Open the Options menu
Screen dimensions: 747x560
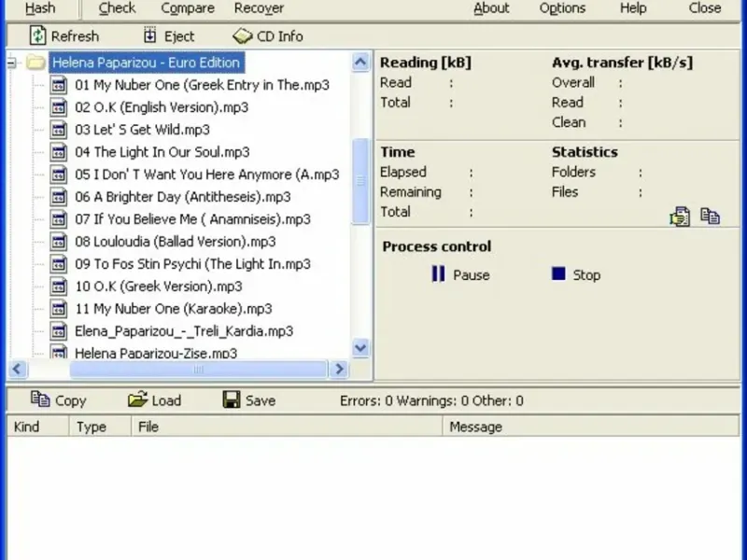(x=562, y=8)
